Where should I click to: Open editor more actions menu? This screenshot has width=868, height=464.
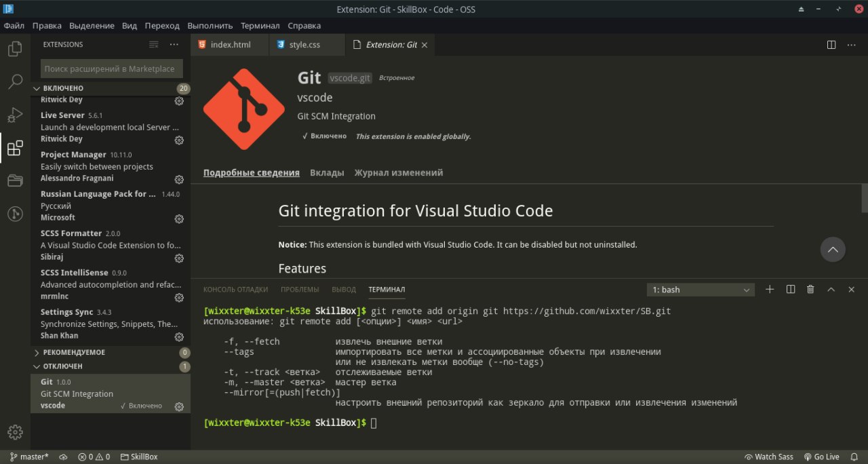click(x=852, y=45)
